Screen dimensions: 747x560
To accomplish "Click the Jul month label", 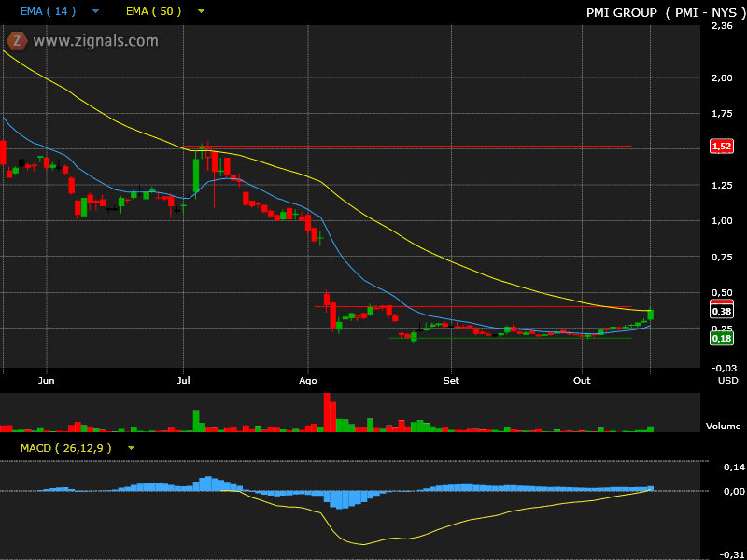I will point(183,381).
